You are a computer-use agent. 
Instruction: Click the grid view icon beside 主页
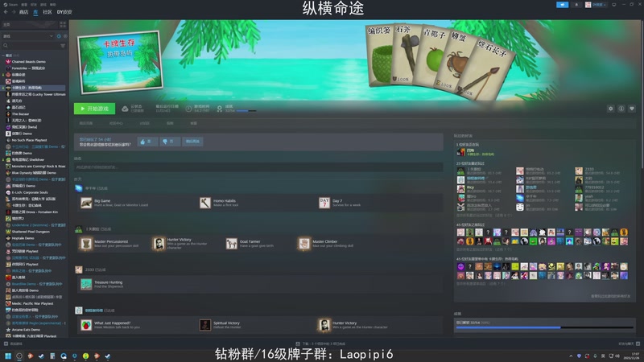(63, 25)
